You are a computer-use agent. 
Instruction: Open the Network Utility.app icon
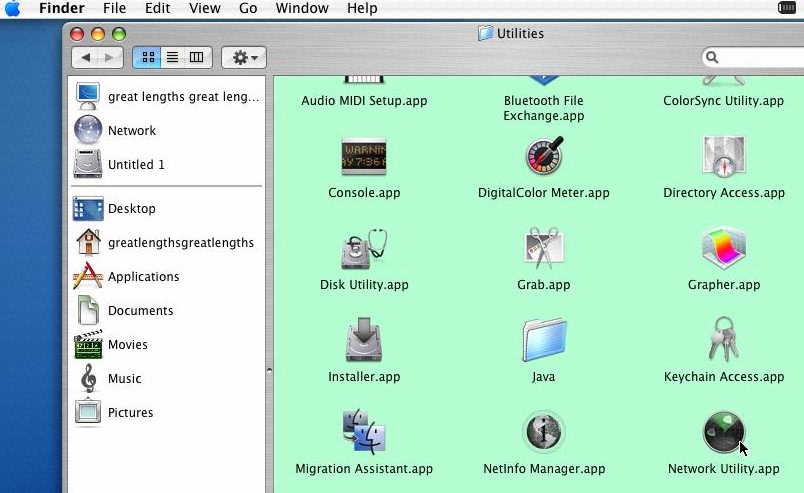[x=723, y=432]
